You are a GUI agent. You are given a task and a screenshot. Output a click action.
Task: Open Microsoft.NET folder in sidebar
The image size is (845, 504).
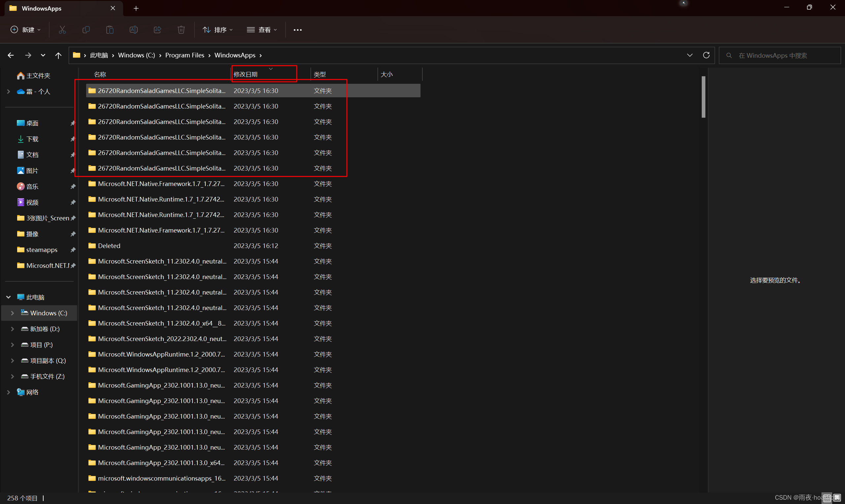(43, 266)
